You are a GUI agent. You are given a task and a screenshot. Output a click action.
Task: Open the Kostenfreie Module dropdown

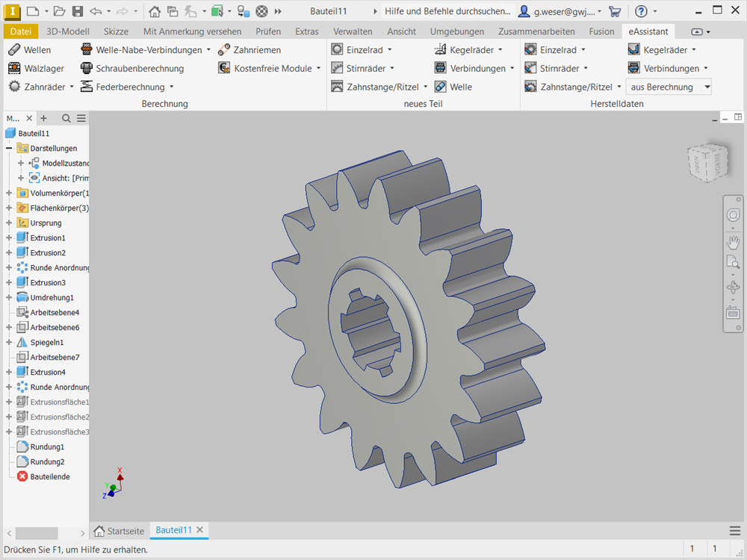(318, 69)
